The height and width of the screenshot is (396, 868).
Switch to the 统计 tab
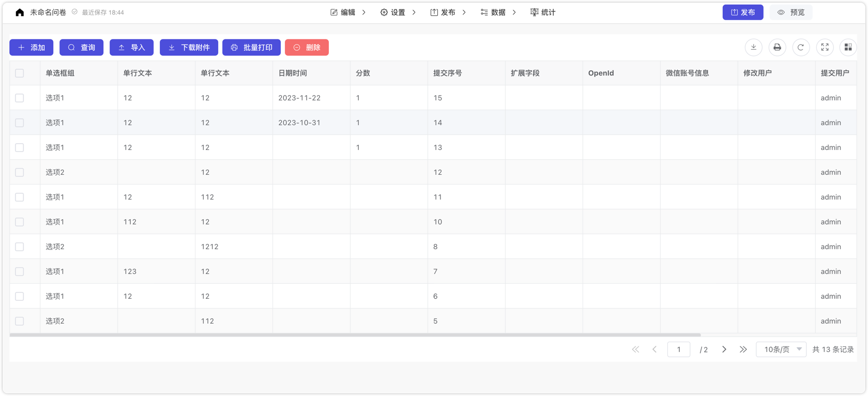pos(543,12)
